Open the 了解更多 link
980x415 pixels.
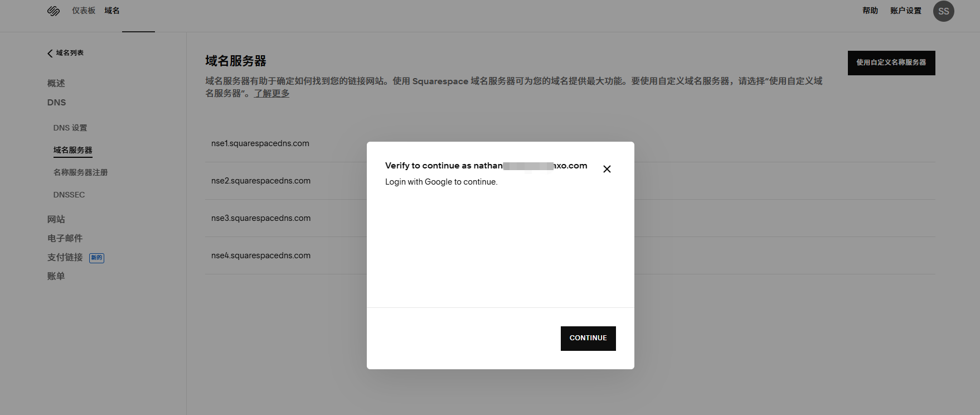[272, 93]
